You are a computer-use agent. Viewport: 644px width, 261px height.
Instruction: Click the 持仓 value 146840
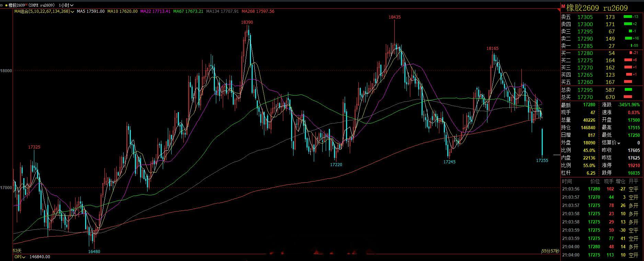click(x=588, y=128)
